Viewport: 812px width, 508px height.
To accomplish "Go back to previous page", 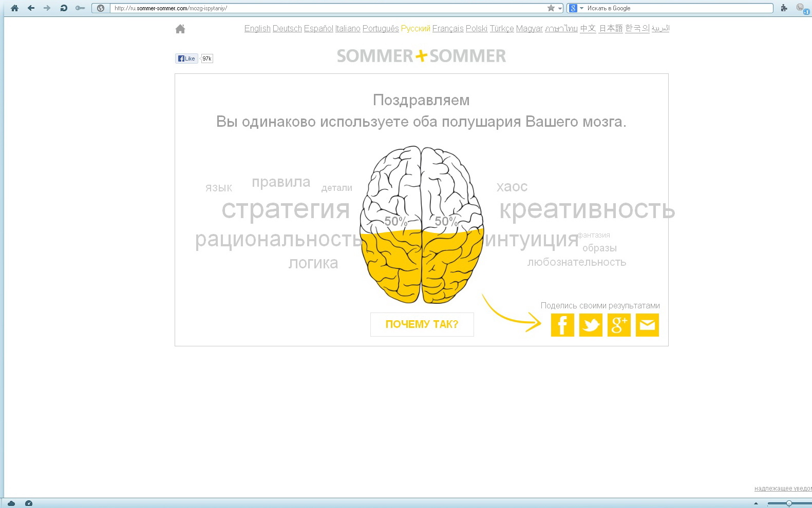I will pos(31,8).
